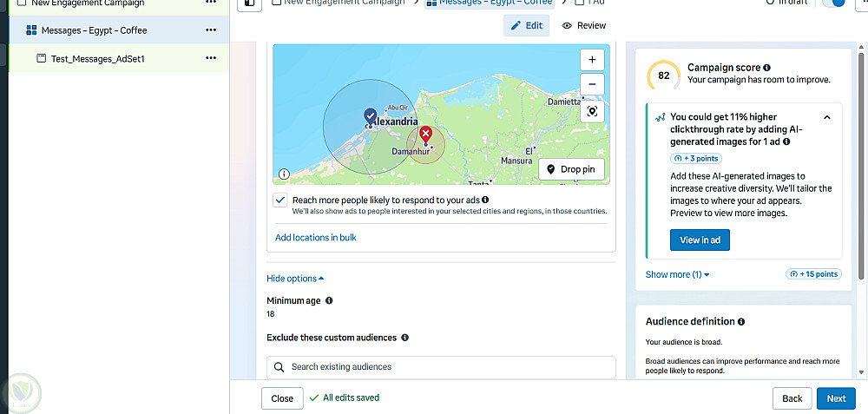This screenshot has width=868, height=414.
Task: Uncheck Reach more people likely to respond
Action: (280, 200)
